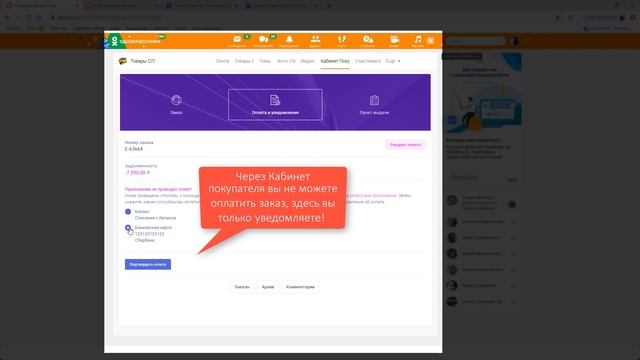The height and width of the screenshot is (360, 640).
Task: Open the Товары СП group name link
Action: tap(142, 61)
